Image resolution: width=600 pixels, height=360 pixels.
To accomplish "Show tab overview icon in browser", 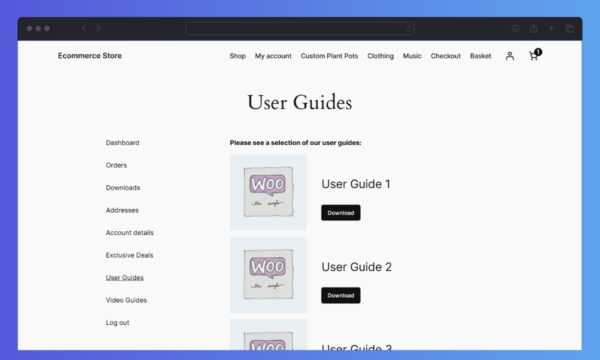I will coord(570,29).
